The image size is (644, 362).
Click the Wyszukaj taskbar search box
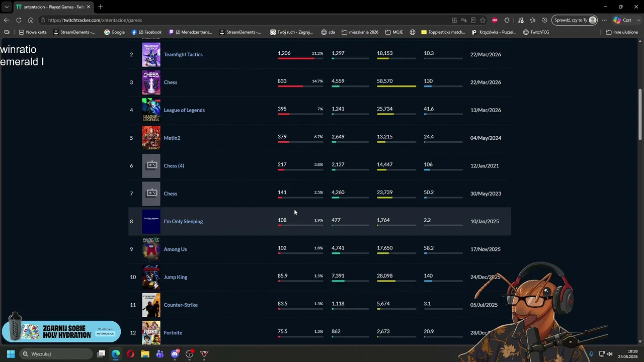(56, 354)
